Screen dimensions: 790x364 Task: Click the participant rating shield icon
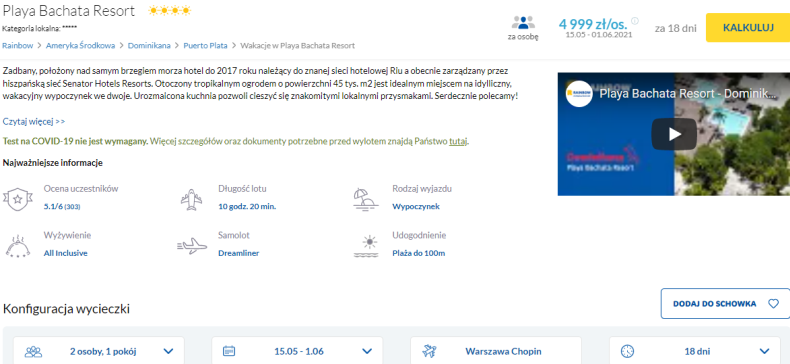(x=18, y=199)
